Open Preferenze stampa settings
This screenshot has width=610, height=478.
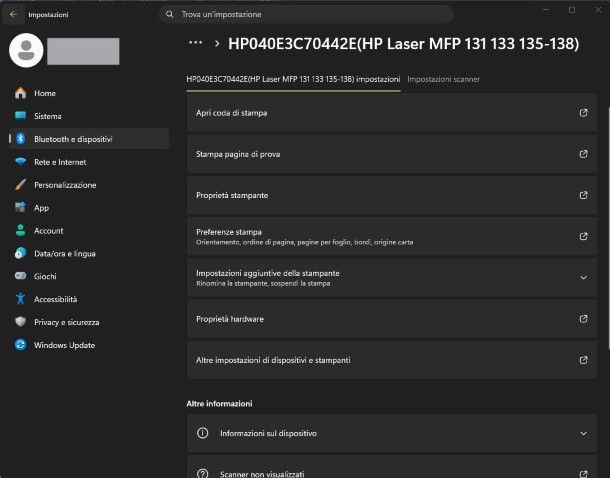coord(392,236)
